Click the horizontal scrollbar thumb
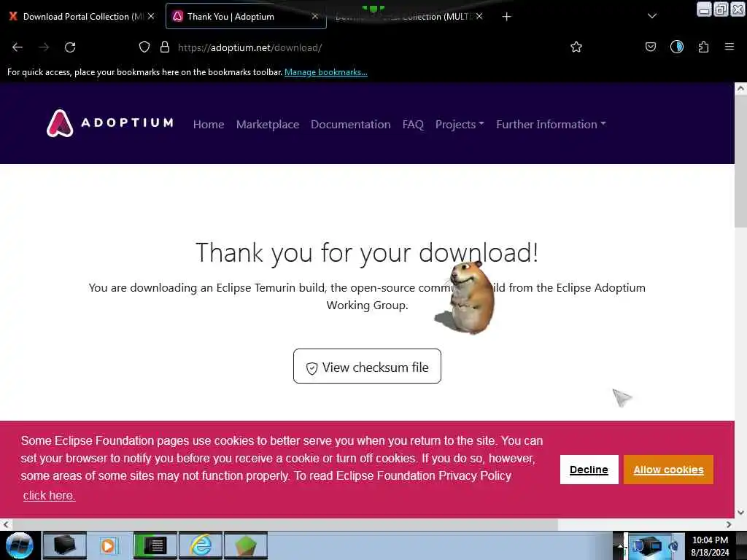Viewport: 747px width, 560px height. [x=284, y=524]
